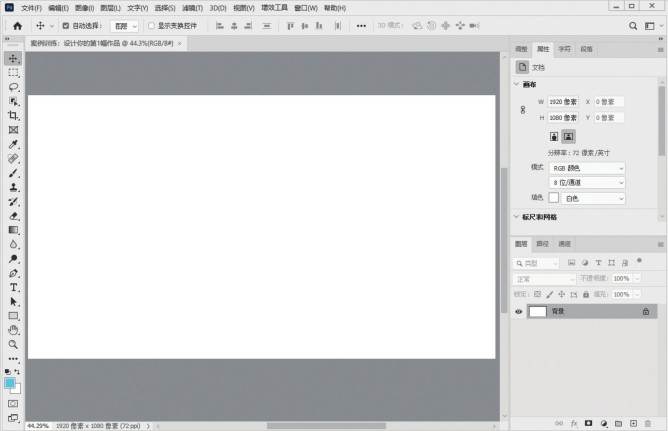Select the Horizontal Type tool
Viewport: 668px width, 431px height.
pos(13,287)
